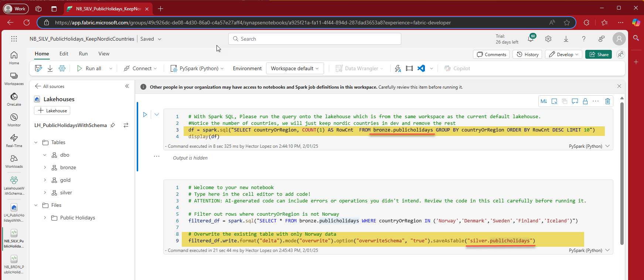The width and height of the screenshot is (644, 280).
Task: Convert cell to Markdown with M icon
Action: tap(544, 101)
